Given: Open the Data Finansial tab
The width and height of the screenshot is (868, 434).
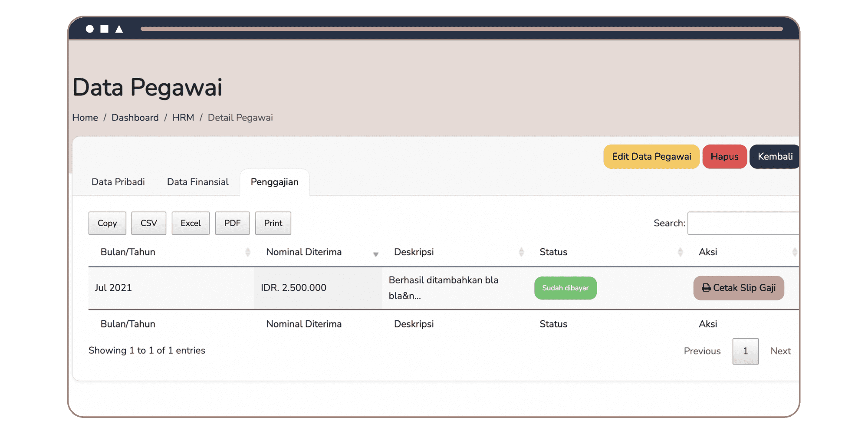Looking at the screenshot, I should point(197,182).
